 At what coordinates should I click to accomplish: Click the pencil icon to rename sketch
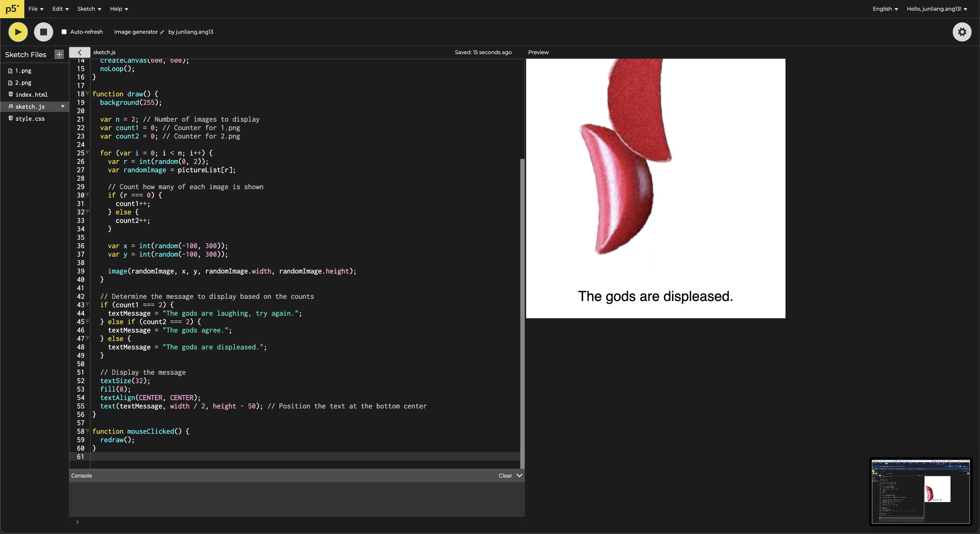coord(162,32)
